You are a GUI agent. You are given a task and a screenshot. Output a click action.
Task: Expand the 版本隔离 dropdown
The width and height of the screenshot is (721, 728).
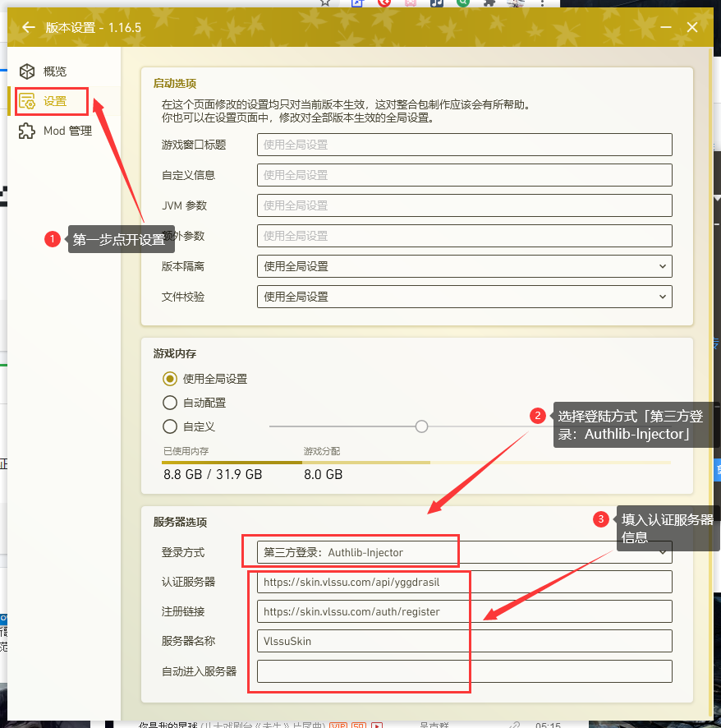point(465,266)
